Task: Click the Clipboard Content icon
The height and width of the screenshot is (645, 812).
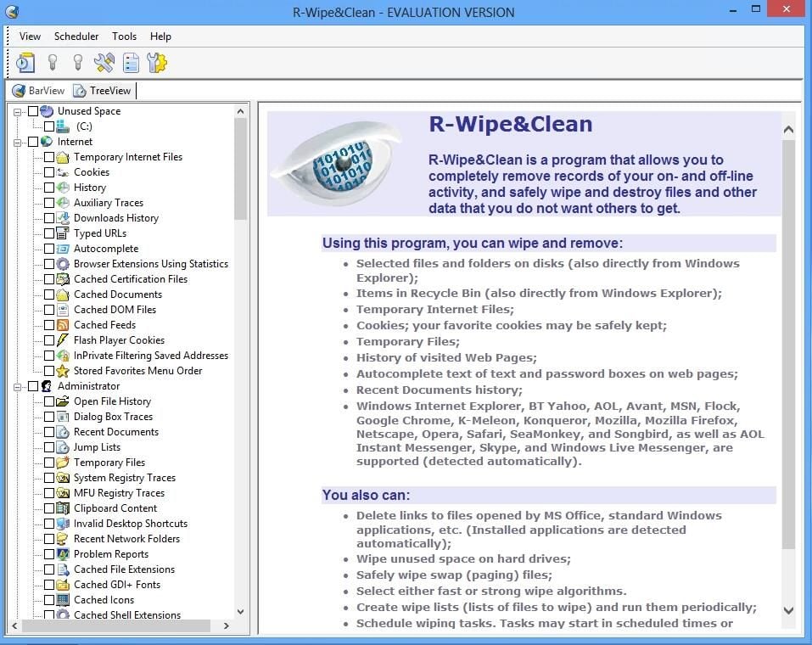Action: (63, 508)
